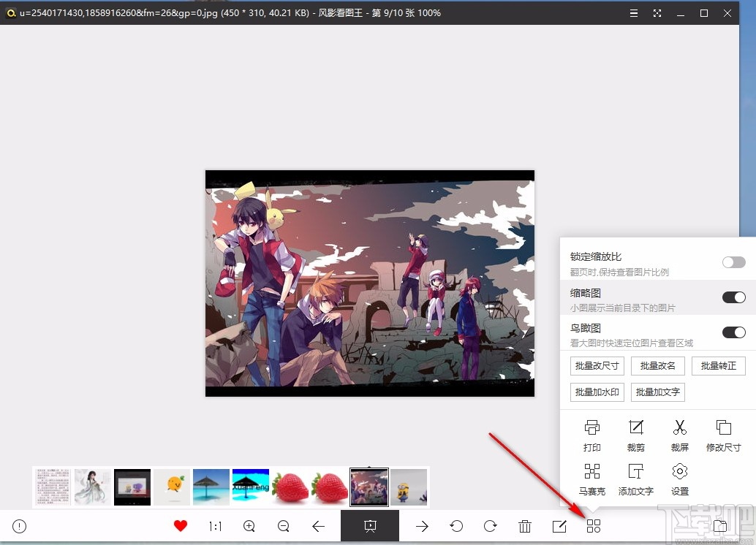Open the hamburger menu at top right
756x545 pixels.
coord(633,13)
